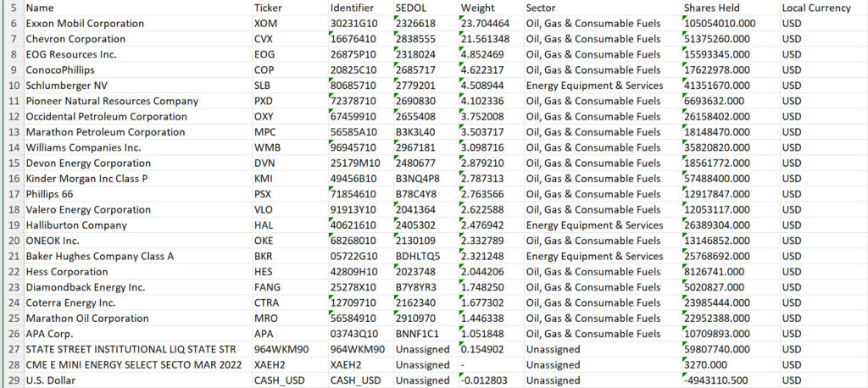Select Williams Companies Inc. cell
Viewport: 868px width, 388px height.
click(x=137, y=147)
